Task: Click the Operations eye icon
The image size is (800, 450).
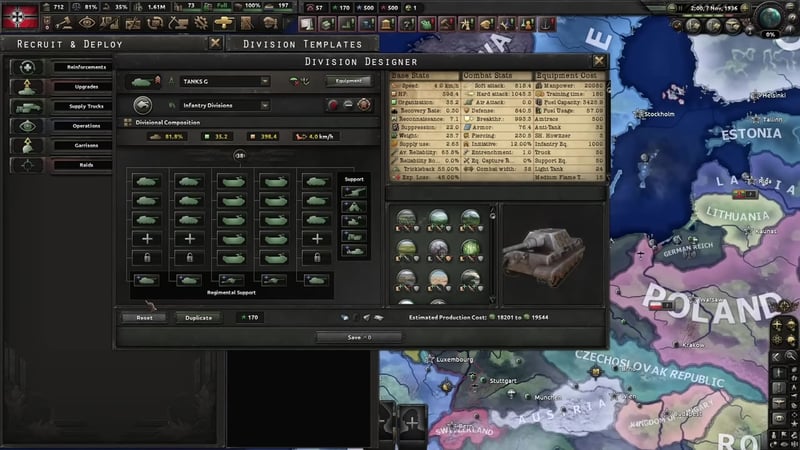Action: (x=27, y=126)
